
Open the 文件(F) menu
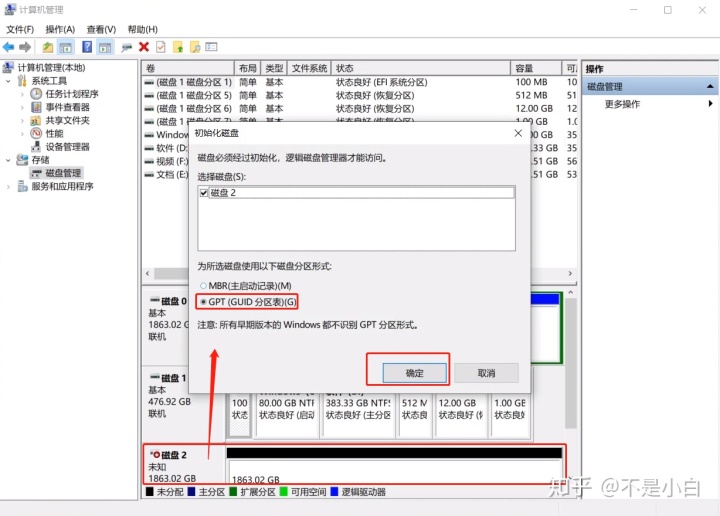[x=20, y=29]
